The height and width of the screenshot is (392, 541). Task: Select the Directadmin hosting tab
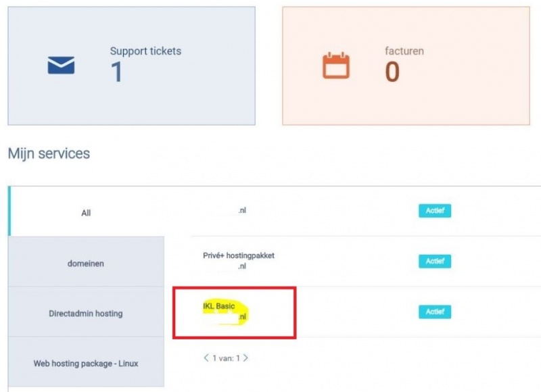point(86,312)
